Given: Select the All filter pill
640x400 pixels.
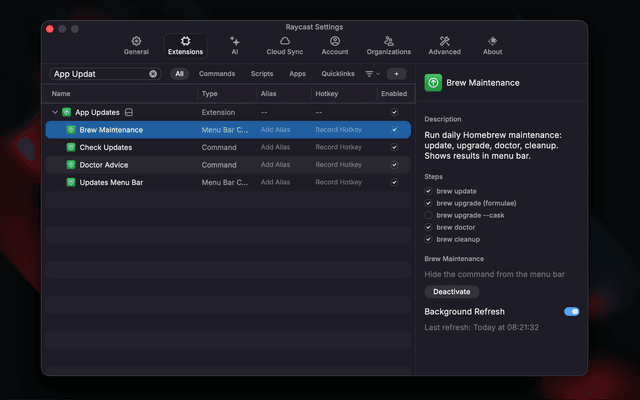Looking at the screenshot, I should pyautogui.click(x=179, y=74).
